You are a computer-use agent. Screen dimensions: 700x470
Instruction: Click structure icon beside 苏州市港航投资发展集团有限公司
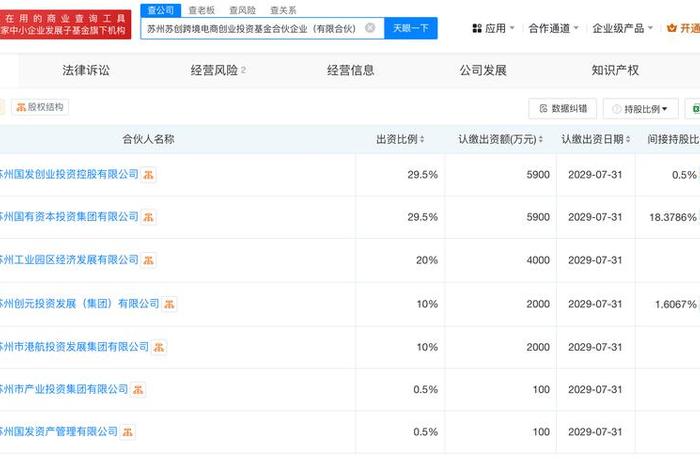(x=159, y=347)
